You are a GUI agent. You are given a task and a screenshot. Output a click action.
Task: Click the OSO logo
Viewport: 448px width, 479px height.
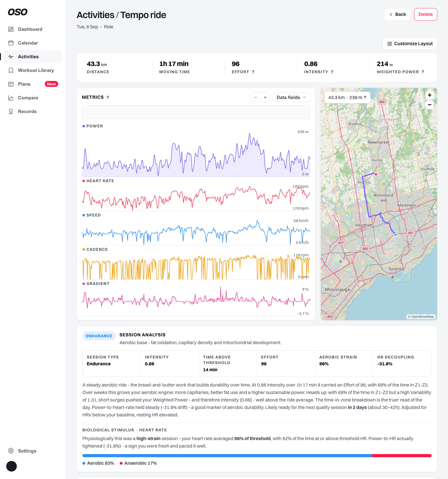click(x=18, y=12)
